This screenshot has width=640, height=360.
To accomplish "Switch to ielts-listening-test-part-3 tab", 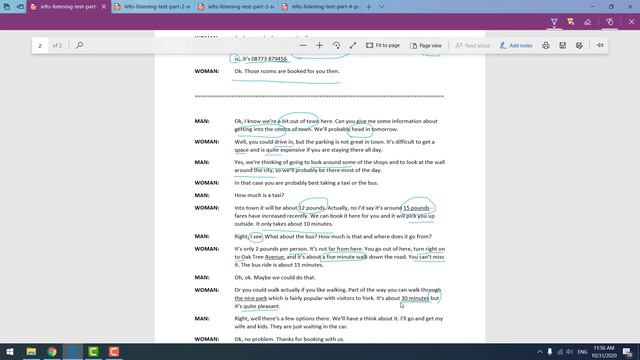I will [x=237, y=7].
